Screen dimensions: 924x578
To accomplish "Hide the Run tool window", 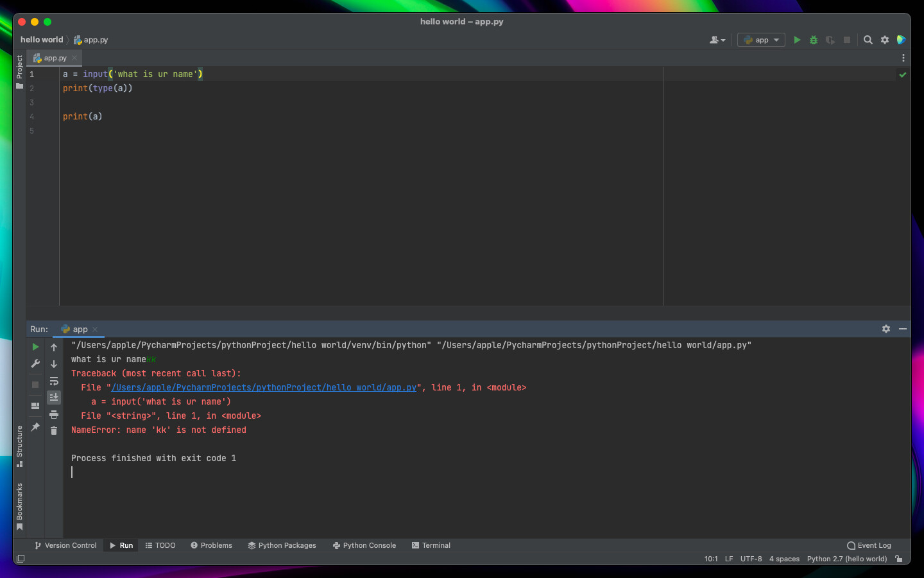I will tap(903, 329).
